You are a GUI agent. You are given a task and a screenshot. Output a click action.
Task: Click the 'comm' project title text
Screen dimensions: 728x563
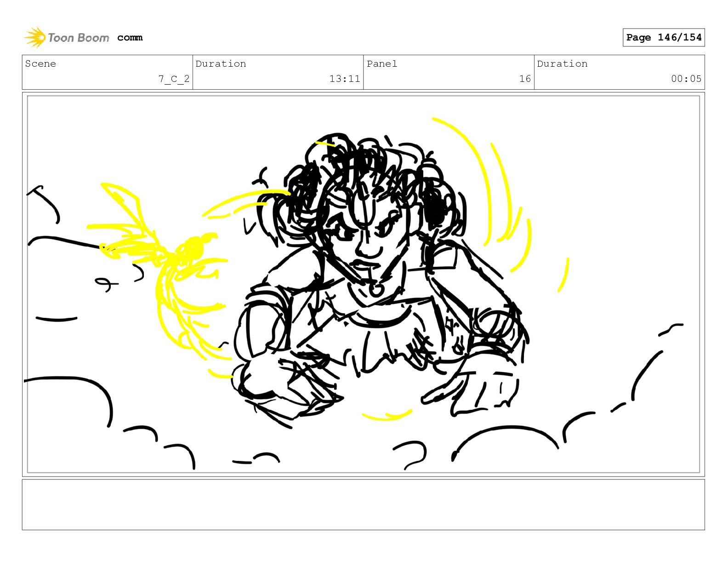(x=130, y=38)
